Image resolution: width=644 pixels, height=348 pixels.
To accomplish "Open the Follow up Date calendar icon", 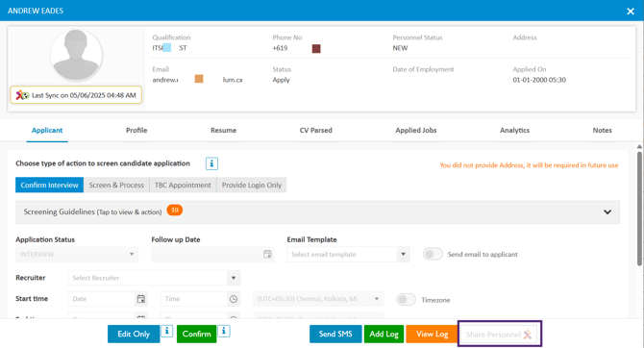I will click(x=267, y=255).
